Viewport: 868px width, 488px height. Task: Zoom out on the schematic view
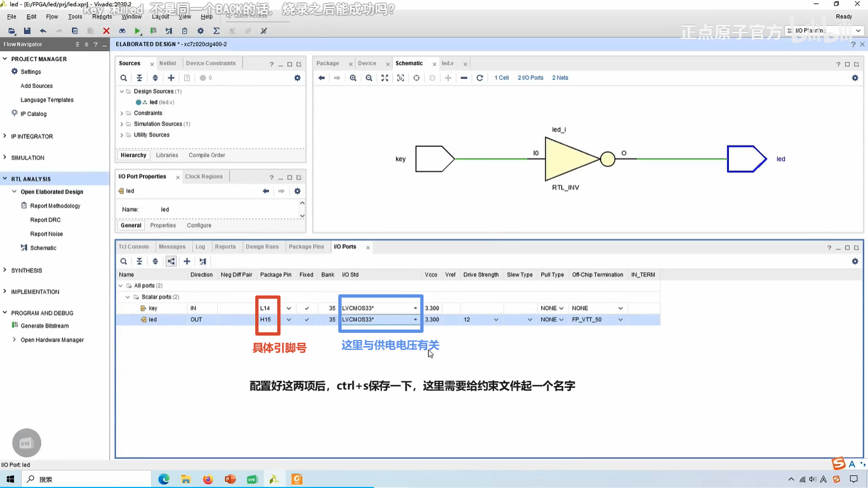tap(369, 78)
